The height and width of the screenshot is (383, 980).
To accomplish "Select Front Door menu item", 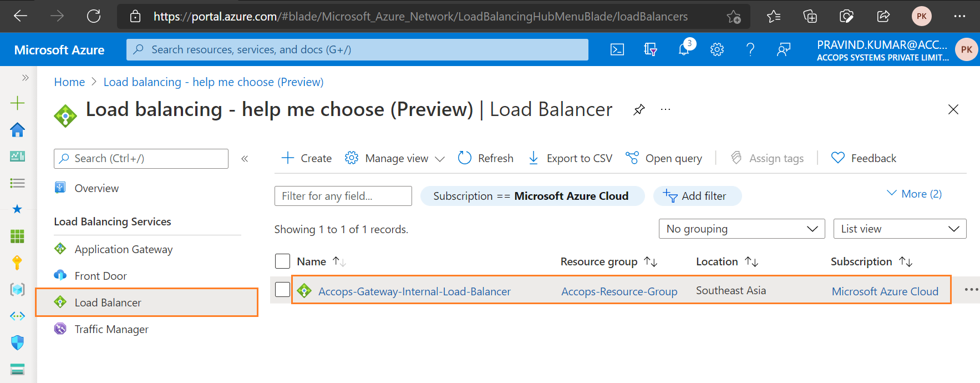I will 100,276.
